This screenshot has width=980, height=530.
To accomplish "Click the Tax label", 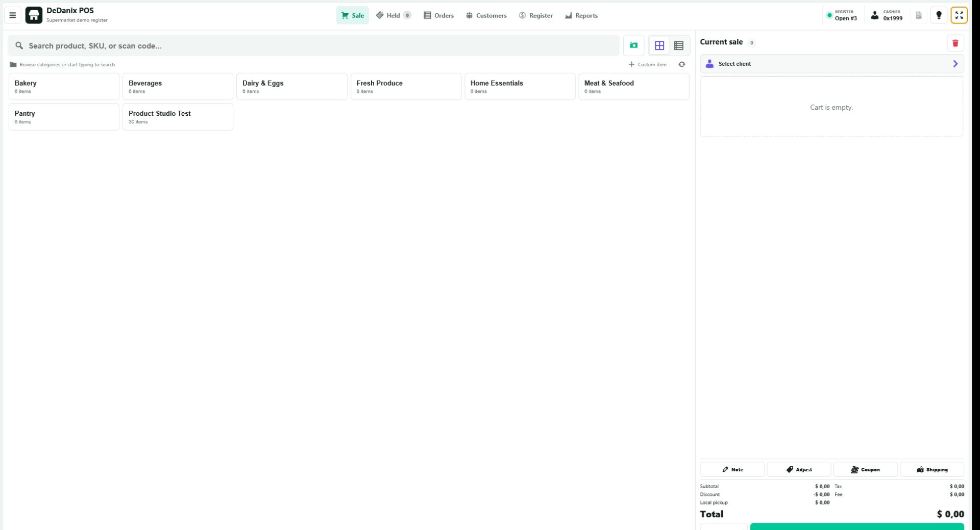I will [838, 487].
